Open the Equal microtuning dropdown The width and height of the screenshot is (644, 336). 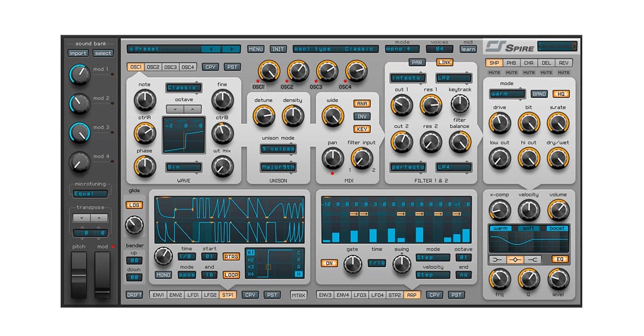[x=90, y=194]
